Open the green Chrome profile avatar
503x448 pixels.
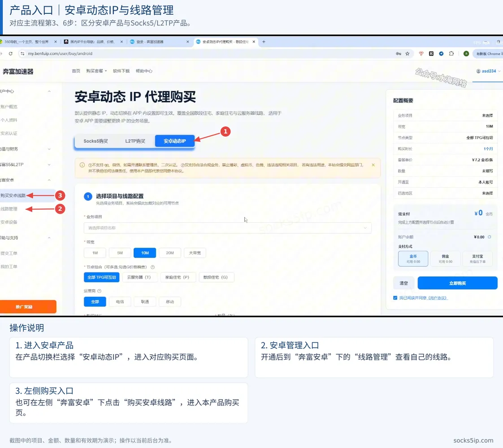coord(466,53)
